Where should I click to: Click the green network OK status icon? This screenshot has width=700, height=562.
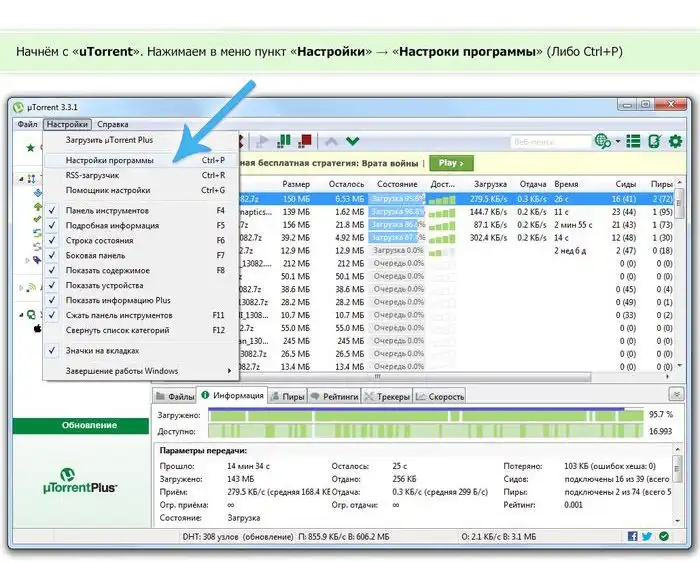tap(664, 536)
